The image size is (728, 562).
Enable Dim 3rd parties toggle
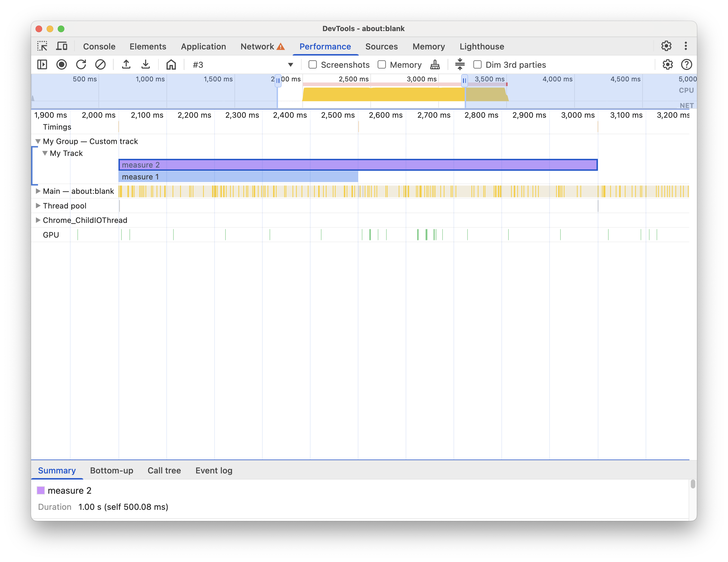[477, 64]
